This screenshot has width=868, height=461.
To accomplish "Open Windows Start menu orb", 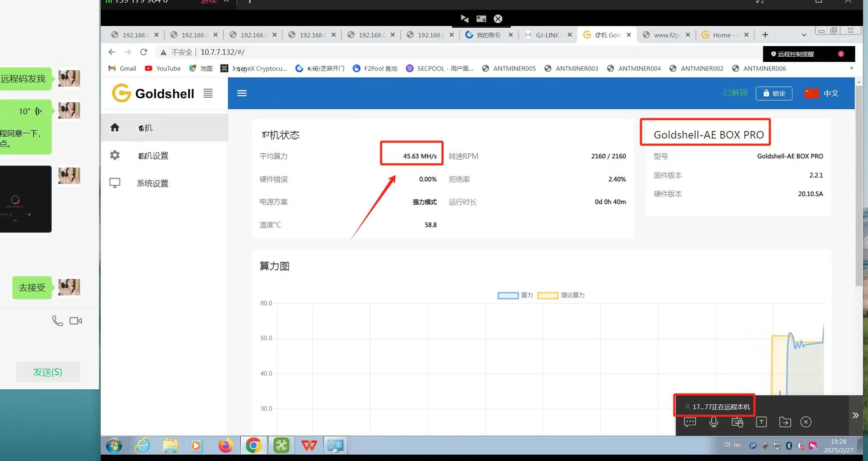I will 114,446.
